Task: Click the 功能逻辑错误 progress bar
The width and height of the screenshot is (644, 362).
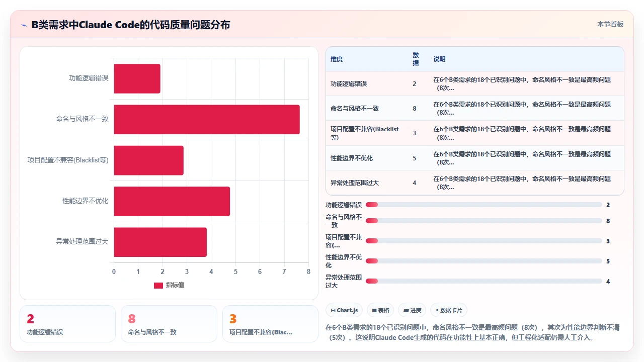Action: coord(484,205)
